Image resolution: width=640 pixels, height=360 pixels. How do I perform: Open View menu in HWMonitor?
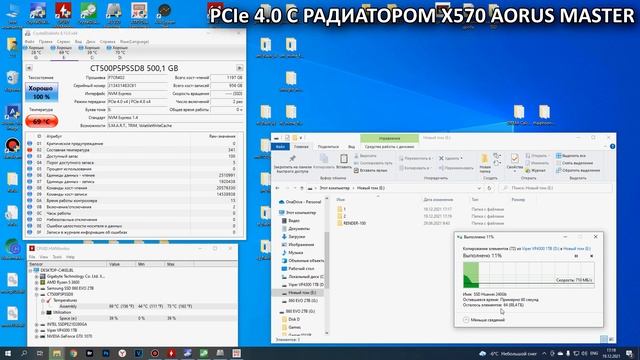[x=44, y=257]
